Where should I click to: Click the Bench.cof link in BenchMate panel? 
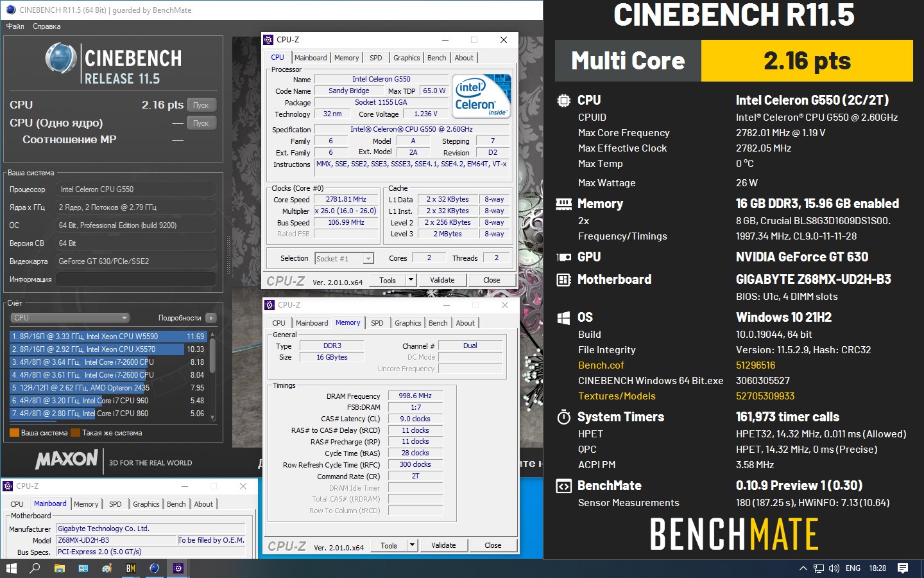pyautogui.click(x=601, y=365)
